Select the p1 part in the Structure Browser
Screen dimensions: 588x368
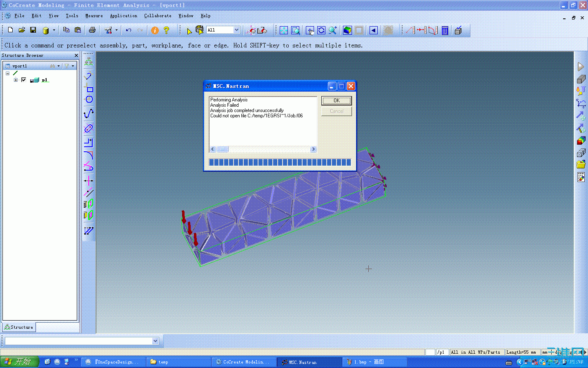tap(45, 80)
